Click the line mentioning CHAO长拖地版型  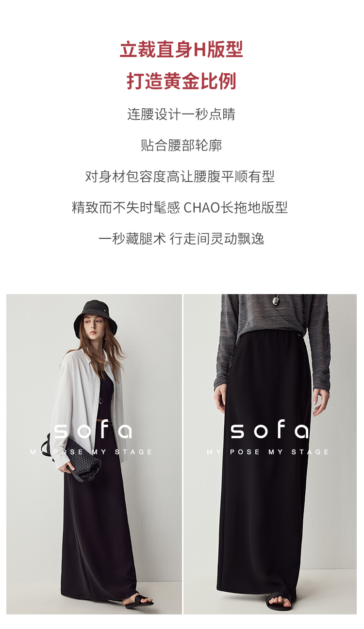(x=180, y=207)
